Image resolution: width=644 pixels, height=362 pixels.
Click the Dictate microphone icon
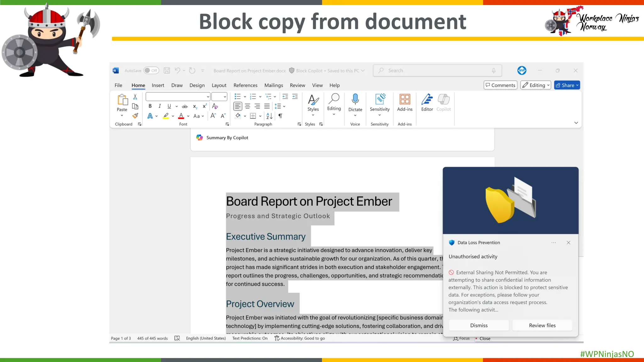(355, 99)
